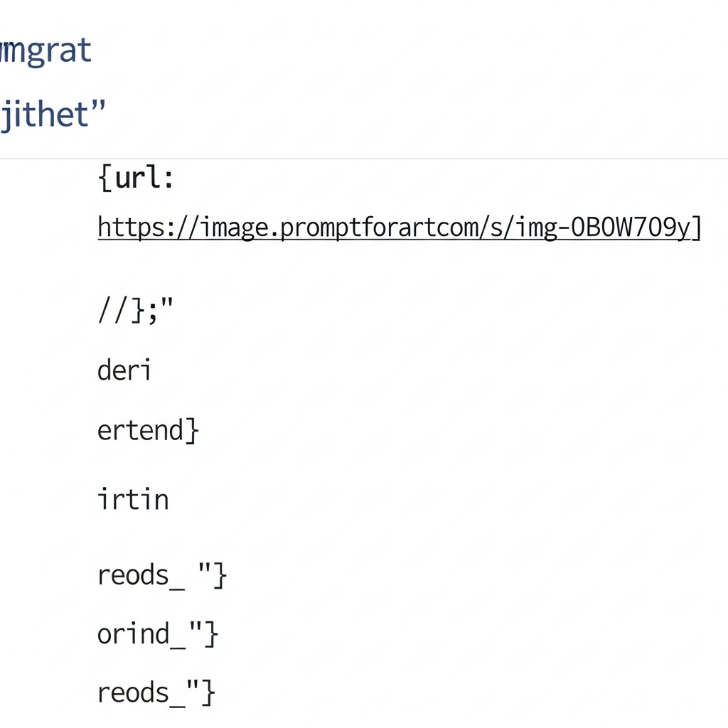Click the closing brace on the last line
Screen dimensions: 728x728
(208, 692)
